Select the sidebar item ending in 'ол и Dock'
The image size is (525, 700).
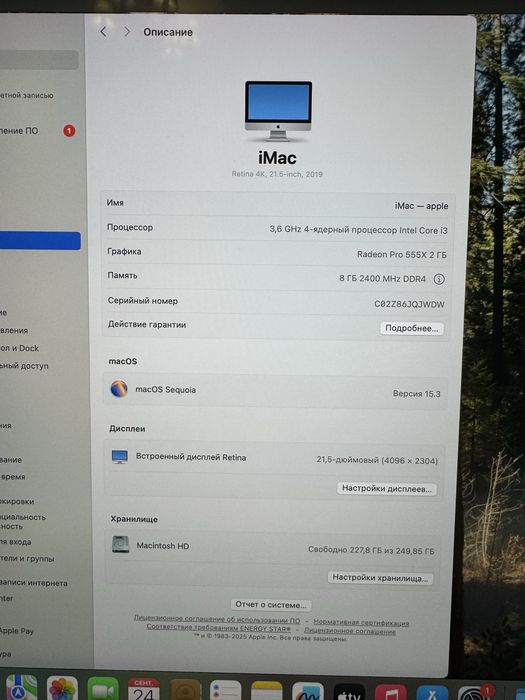[x=20, y=348]
